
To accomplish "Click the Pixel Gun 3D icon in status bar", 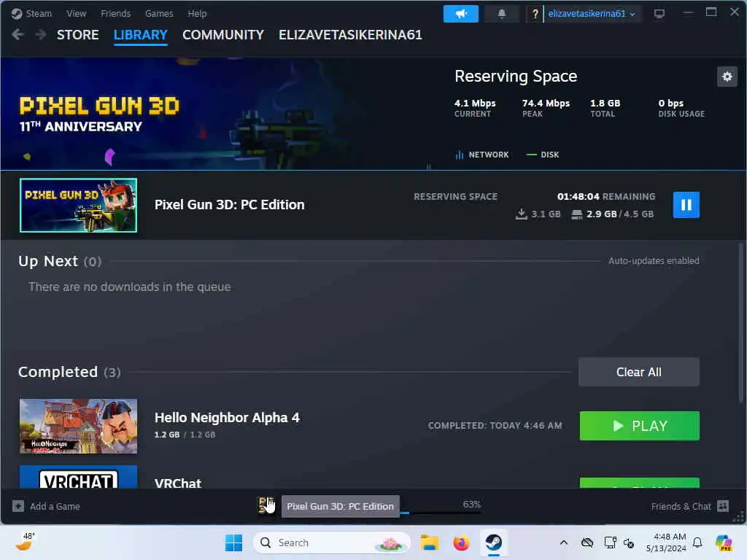I will pyautogui.click(x=266, y=505).
